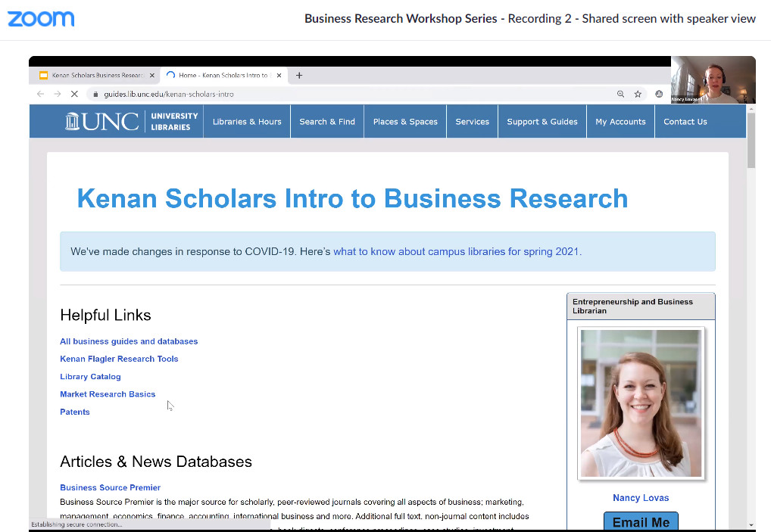Click Articles & News Databases heading

click(x=156, y=462)
